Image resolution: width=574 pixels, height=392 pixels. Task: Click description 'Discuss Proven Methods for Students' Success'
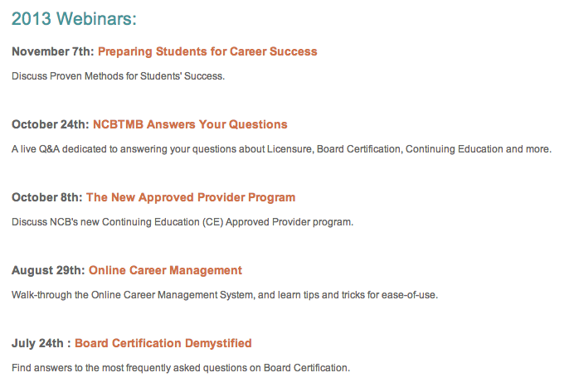tap(119, 76)
